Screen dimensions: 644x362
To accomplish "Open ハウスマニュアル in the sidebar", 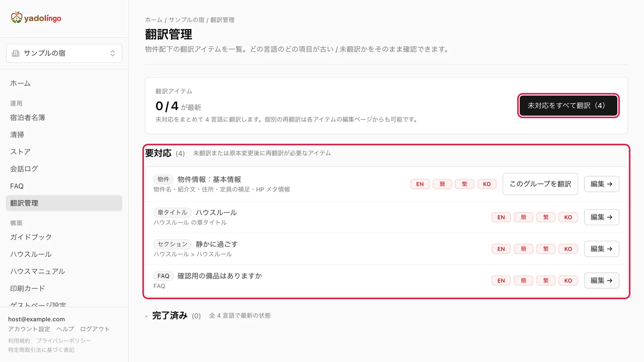I will (x=38, y=271).
